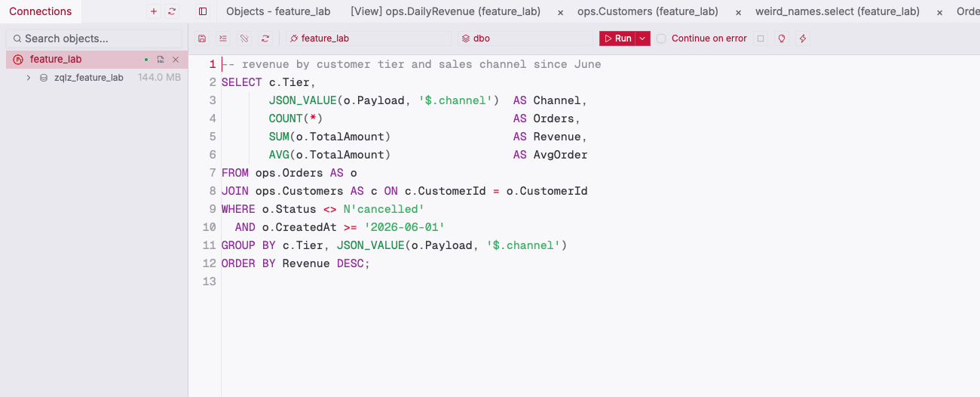Click 'AVG(o.TotalAmount)' on line 6
This screenshot has width=980, height=397.
(x=330, y=155)
